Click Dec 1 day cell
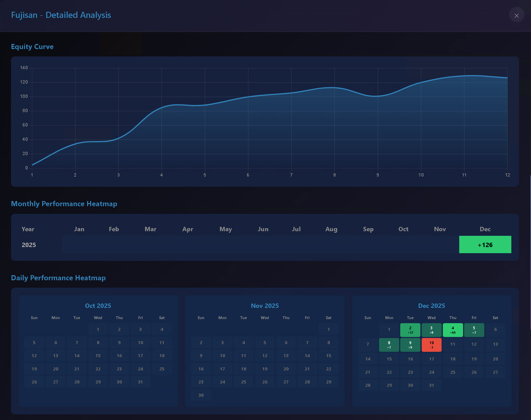This screenshot has width=531, height=420. 389,329
